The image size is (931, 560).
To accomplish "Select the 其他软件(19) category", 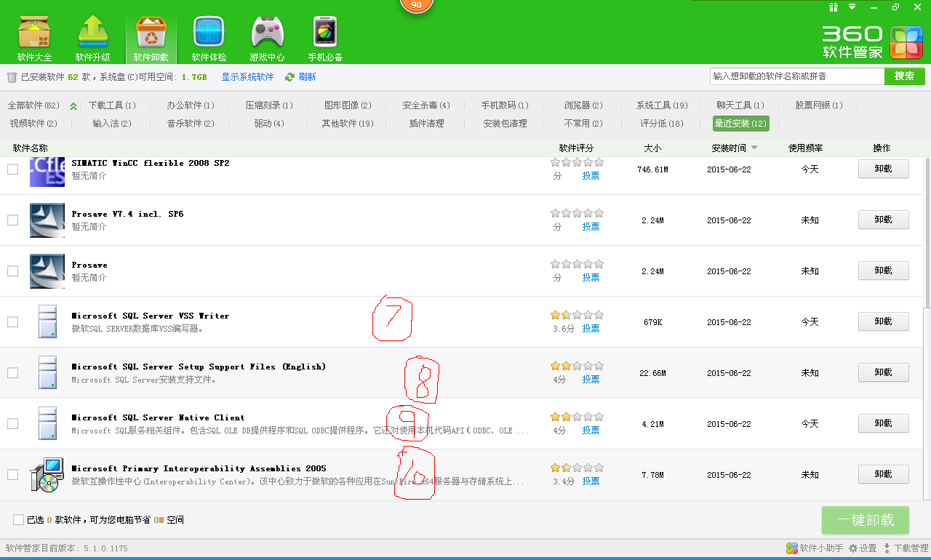I will point(348,124).
